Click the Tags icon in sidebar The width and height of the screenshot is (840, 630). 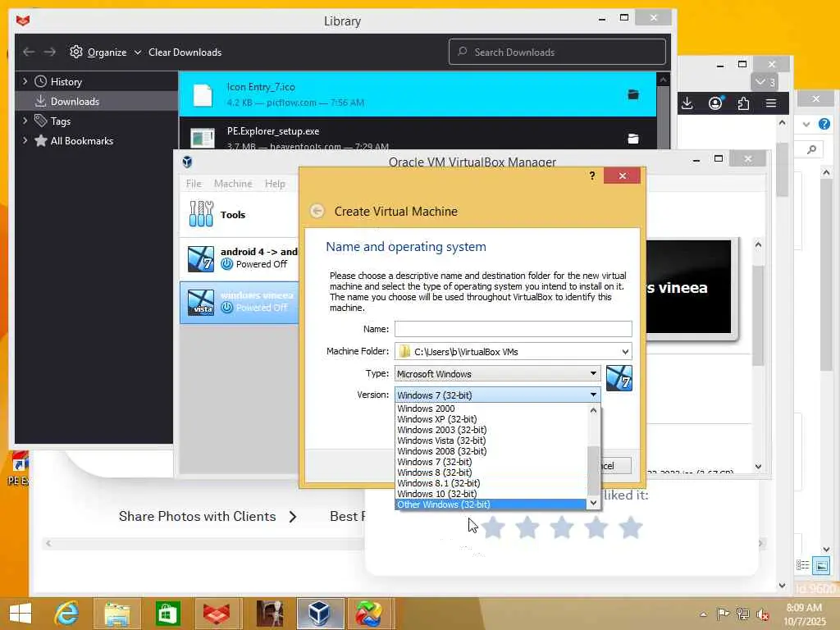click(x=41, y=121)
